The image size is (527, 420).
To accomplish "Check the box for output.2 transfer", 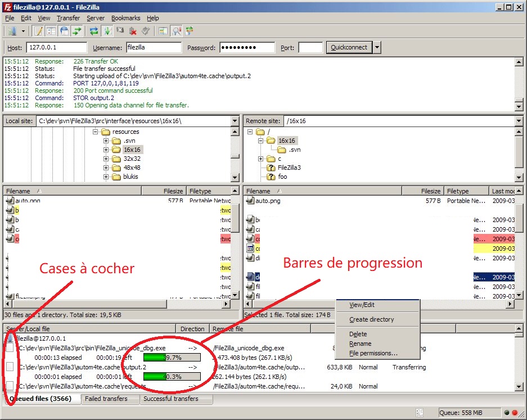I will click(x=10, y=367).
